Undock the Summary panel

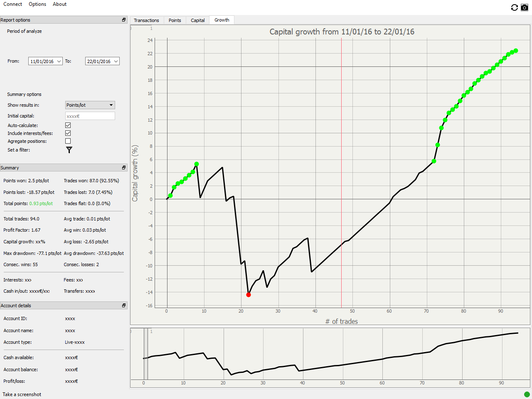tap(124, 167)
